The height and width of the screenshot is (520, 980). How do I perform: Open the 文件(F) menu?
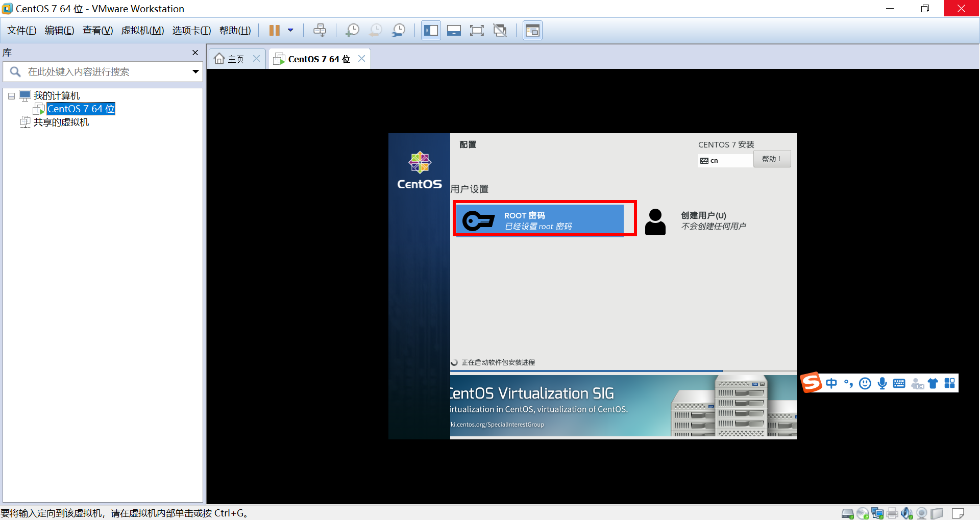[x=22, y=31]
